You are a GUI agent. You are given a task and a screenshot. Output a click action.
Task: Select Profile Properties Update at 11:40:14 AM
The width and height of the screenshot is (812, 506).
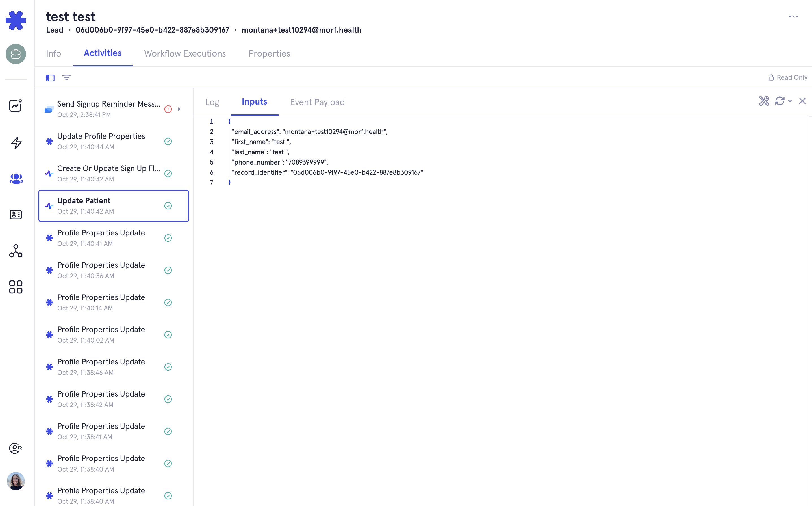pyautogui.click(x=114, y=302)
